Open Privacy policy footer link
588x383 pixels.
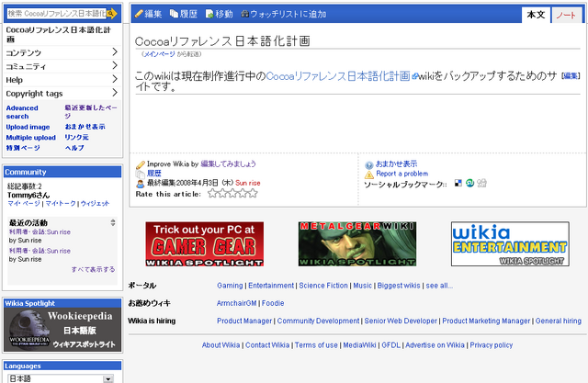[x=492, y=345]
